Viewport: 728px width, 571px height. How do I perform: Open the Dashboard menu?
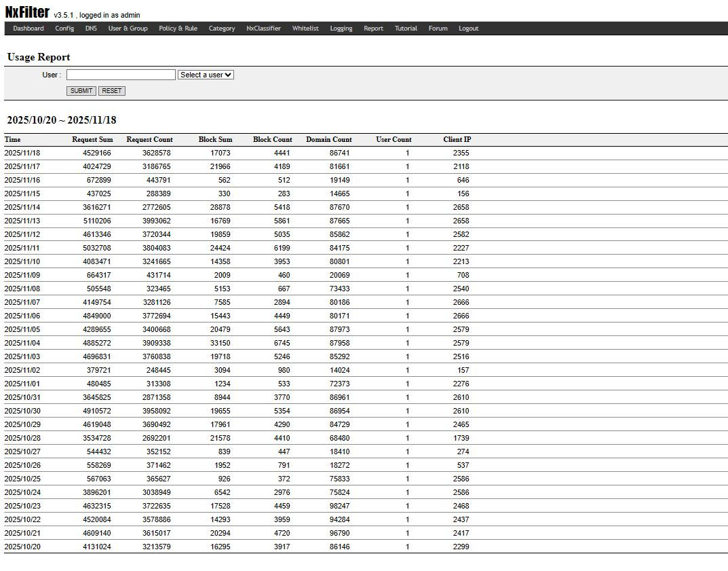[28, 29]
